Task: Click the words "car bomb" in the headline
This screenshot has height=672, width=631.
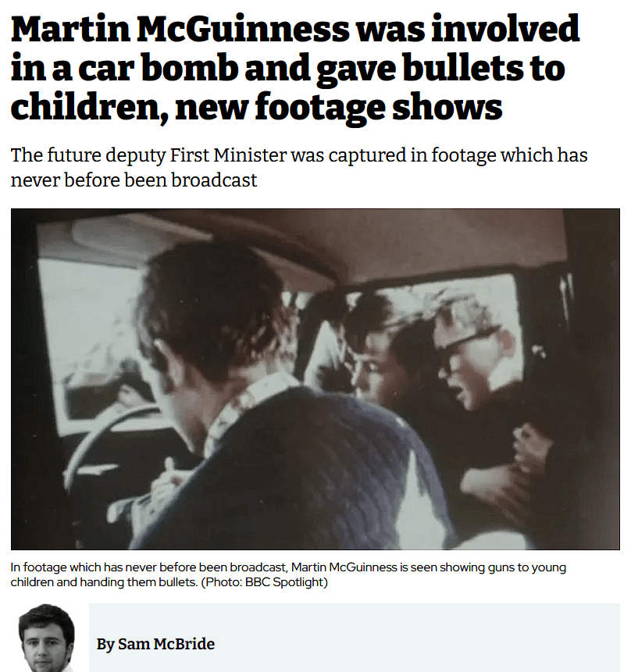Action: [158, 69]
